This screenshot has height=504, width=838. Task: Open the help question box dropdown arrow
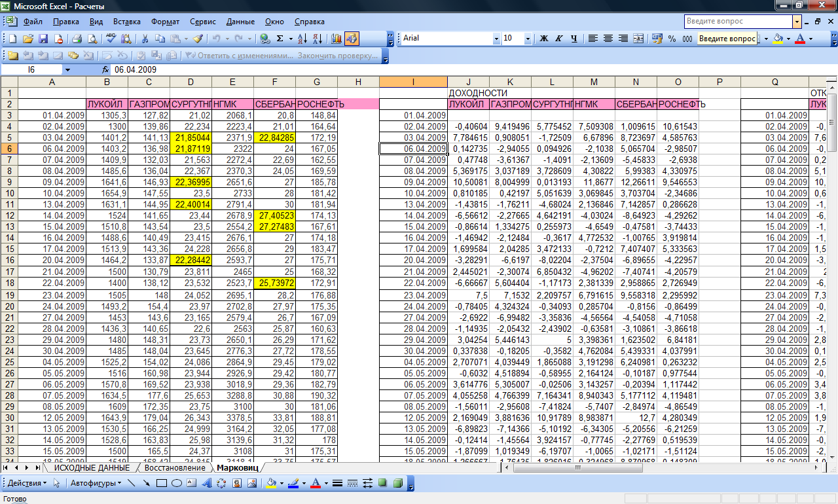coord(797,22)
